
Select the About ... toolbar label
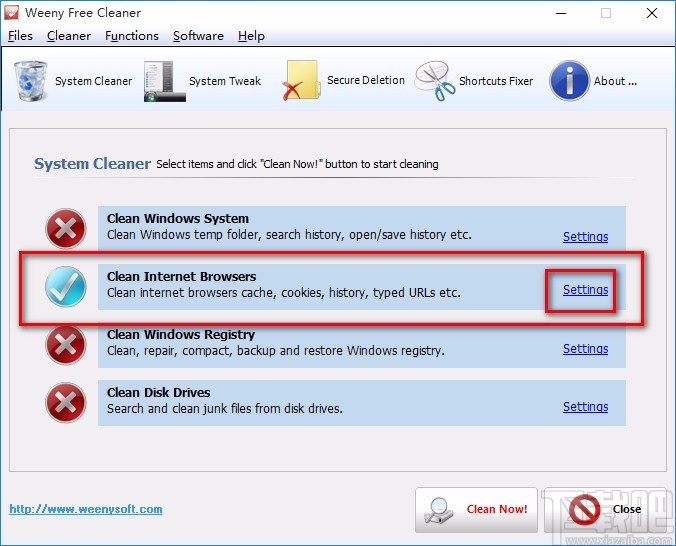pos(615,81)
